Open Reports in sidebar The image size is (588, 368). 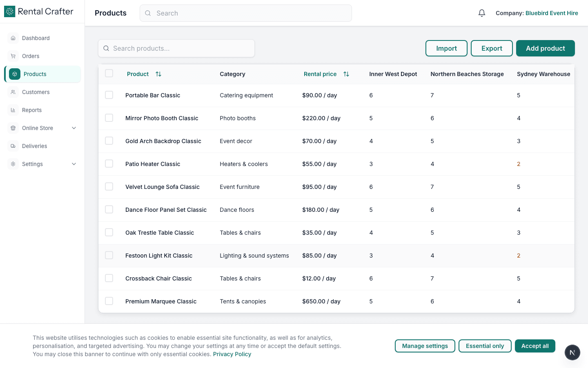[x=42, y=110]
